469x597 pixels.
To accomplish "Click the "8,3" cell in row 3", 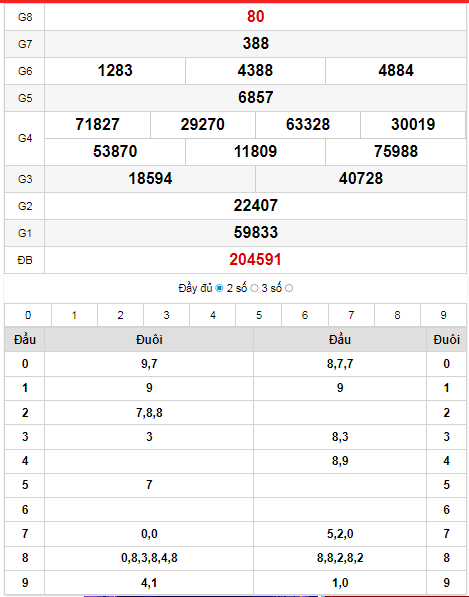I will coord(340,437).
